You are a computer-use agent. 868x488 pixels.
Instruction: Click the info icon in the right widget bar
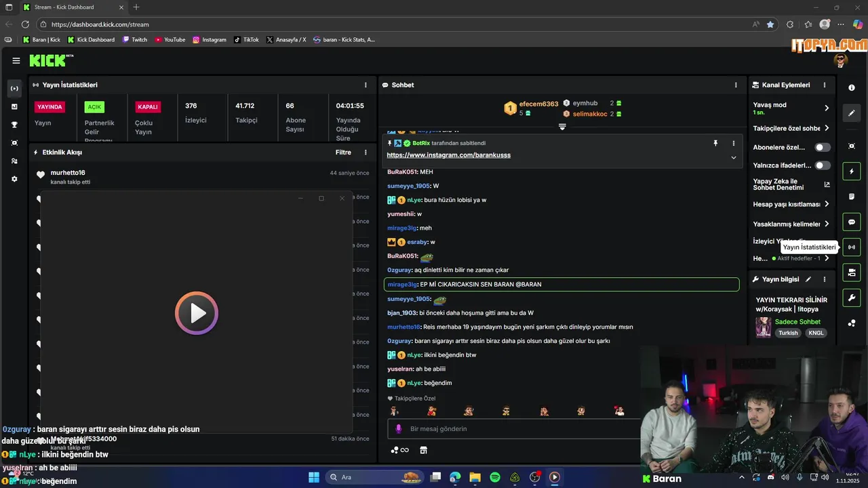tap(852, 88)
